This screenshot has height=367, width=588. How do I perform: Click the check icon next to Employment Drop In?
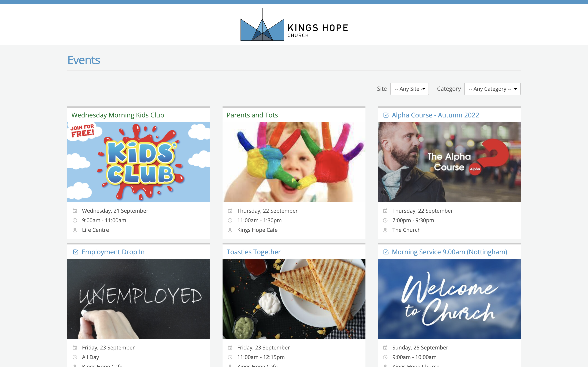click(76, 252)
